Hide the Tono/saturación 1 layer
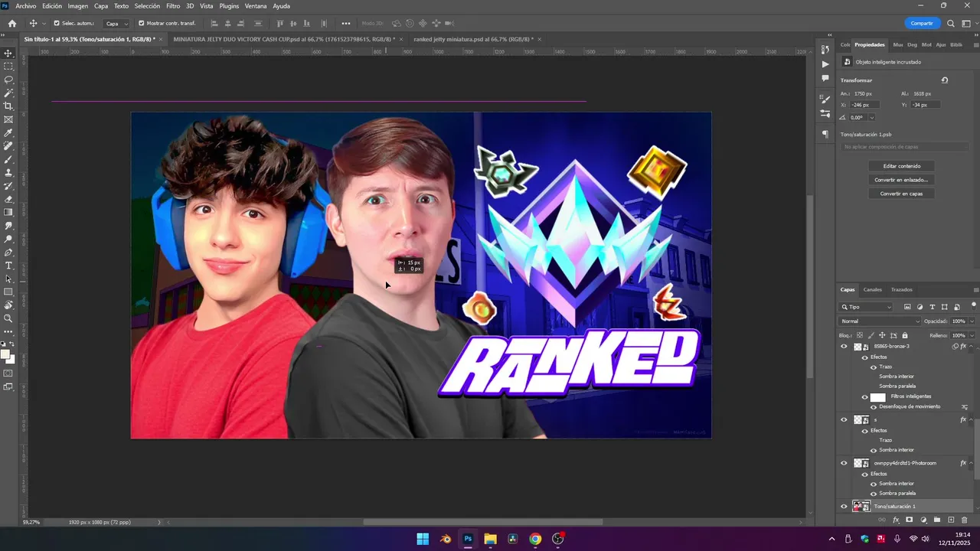This screenshot has width=980, height=551. click(844, 506)
